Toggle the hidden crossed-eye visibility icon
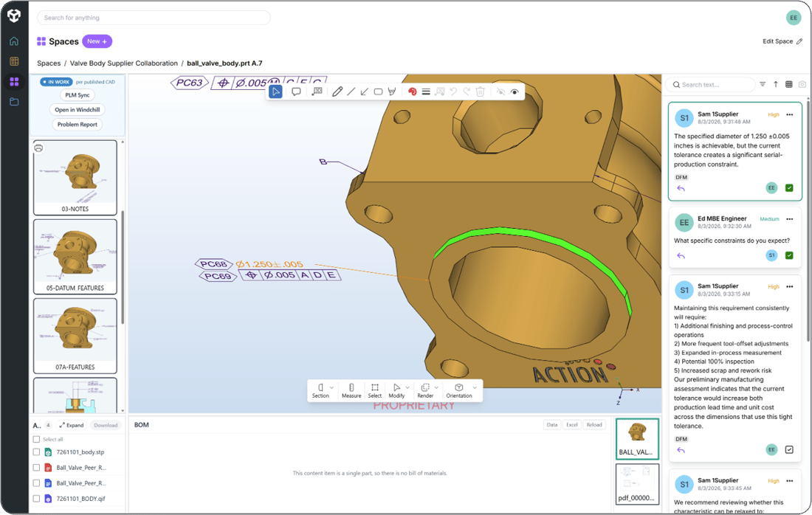The height and width of the screenshot is (515, 812). pyautogui.click(x=500, y=91)
